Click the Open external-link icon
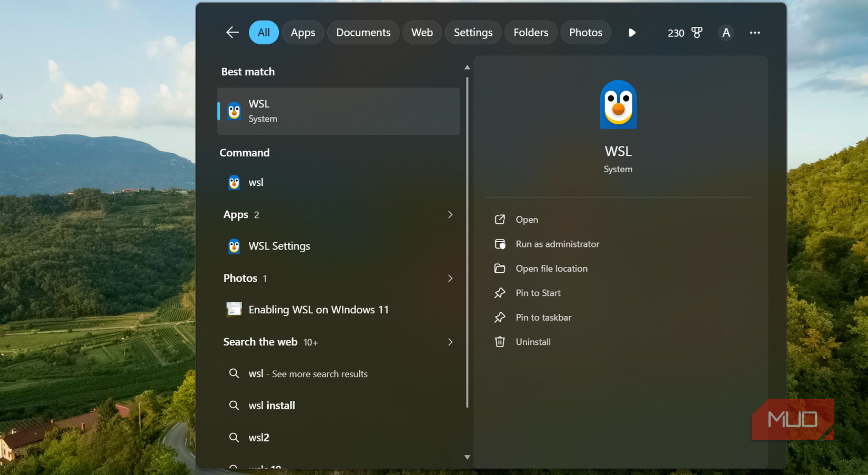 (x=500, y=220)
